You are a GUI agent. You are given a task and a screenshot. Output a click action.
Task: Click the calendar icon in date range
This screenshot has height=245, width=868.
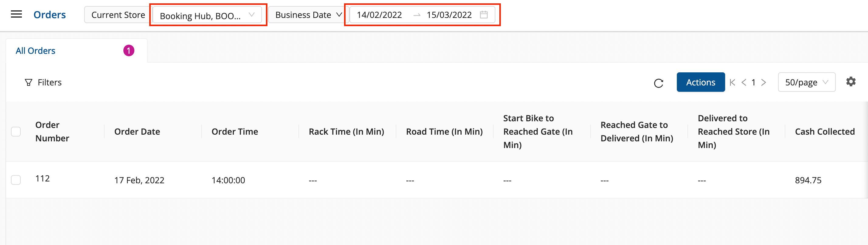[484, 15]
